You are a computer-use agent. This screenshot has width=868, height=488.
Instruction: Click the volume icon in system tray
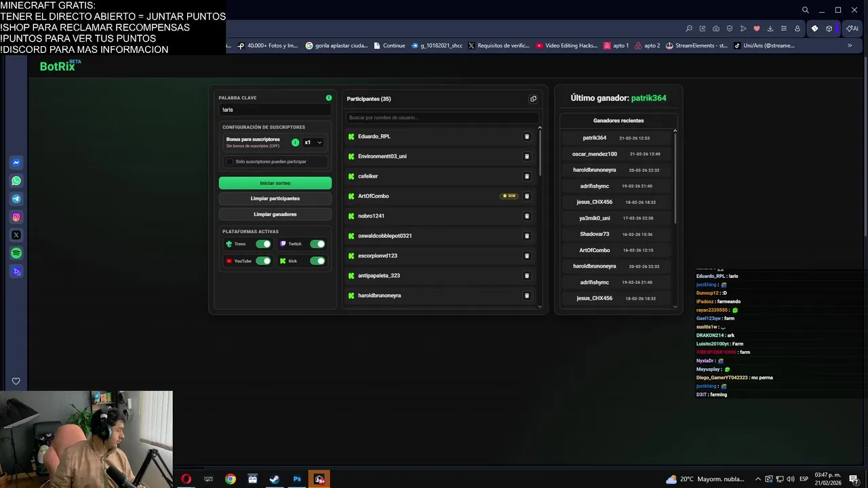point(791,479)
